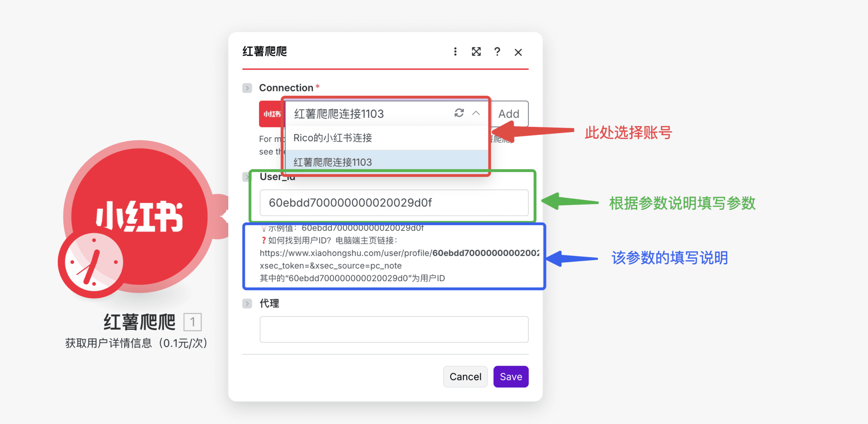Viewport: 868px width, 424px height.
Task: Collapse the connection dropdown with the chevron
Action: 476,114
